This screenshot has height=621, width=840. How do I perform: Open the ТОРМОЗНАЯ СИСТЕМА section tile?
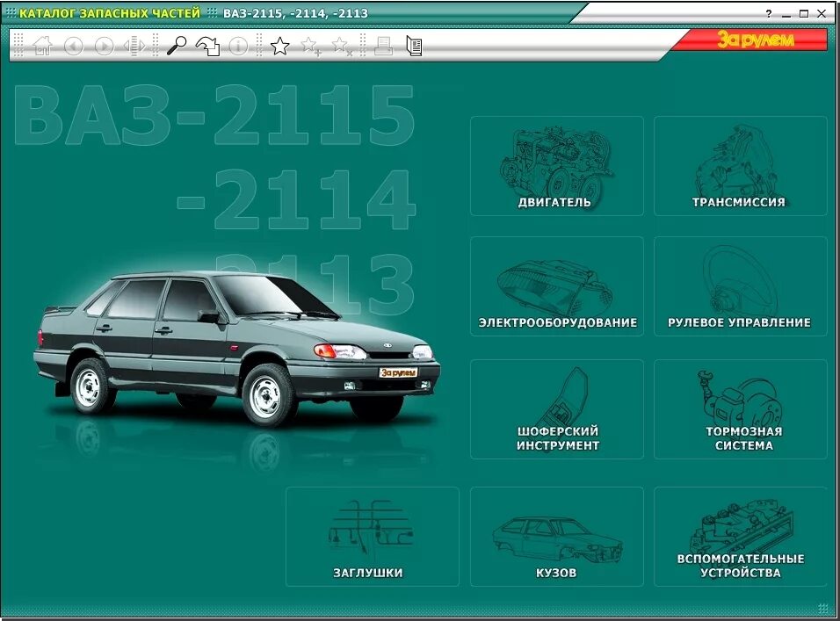click(741, 409)
